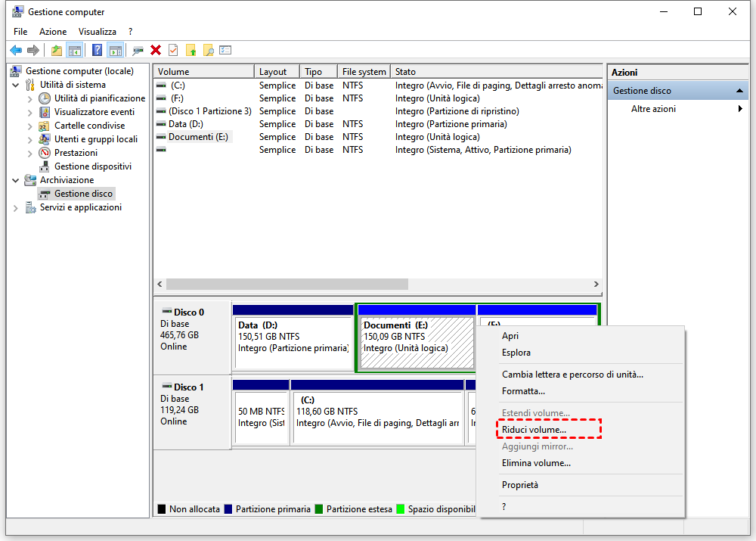Click the Up one level folder icon
Screen dimensions: 756x541
(x=57, y=50)
